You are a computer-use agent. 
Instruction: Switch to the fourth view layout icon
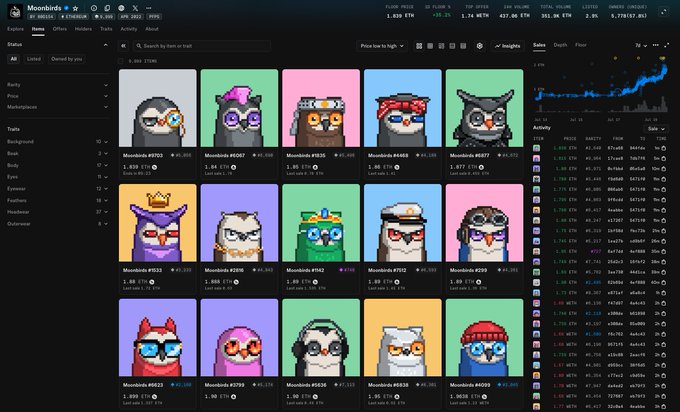coord(452,46)
